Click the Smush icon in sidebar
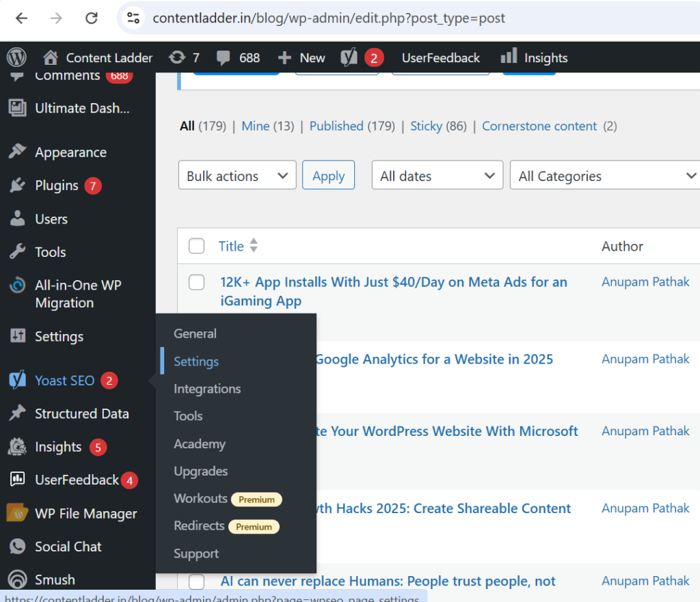 17,579
